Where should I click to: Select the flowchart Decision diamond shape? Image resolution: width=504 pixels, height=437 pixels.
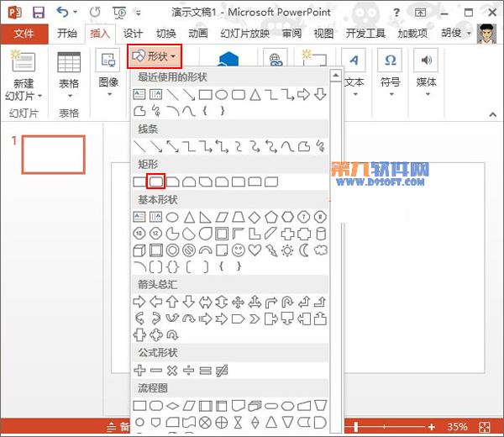pyautogui.click(x=172, y=406)
